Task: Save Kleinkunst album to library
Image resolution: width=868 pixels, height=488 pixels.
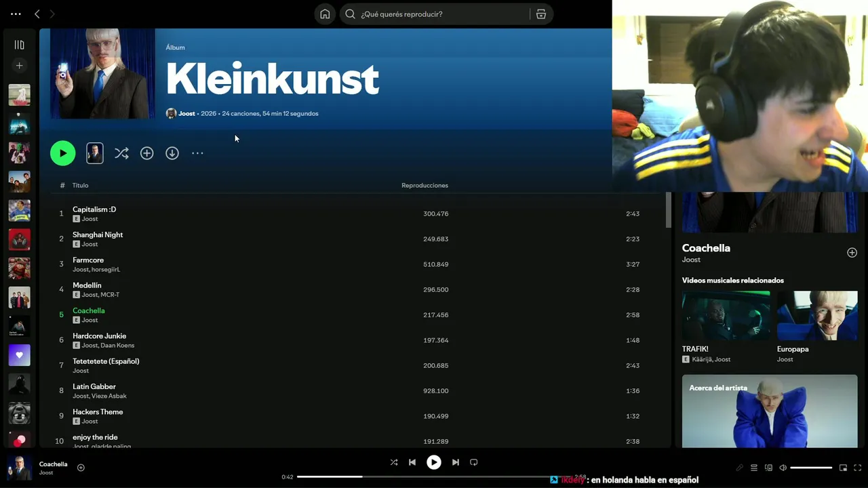Action: click(x=146, y=153)
